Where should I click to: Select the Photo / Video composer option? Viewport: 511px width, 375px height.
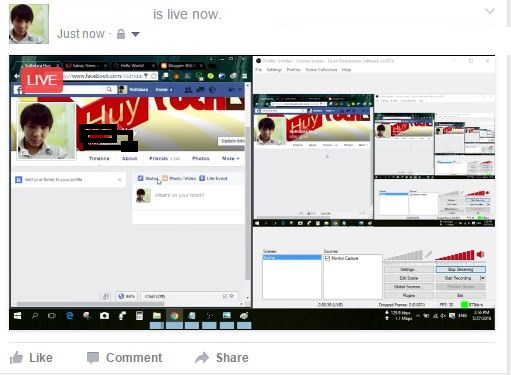click(179, 179)
